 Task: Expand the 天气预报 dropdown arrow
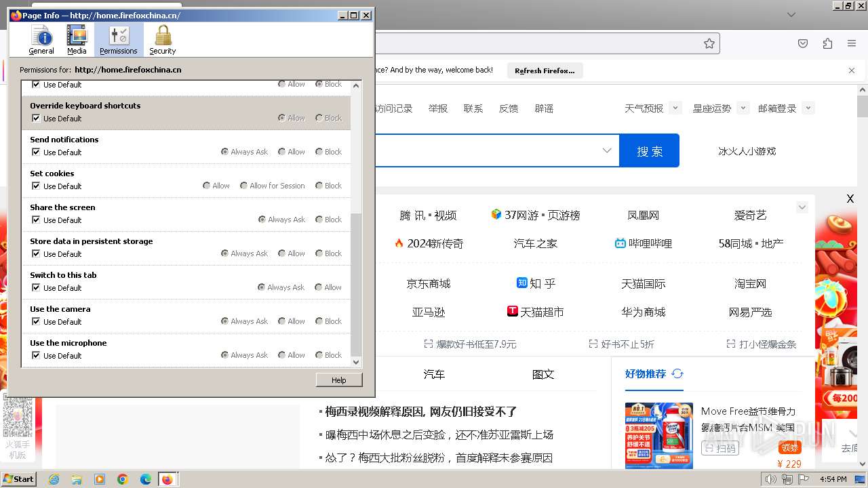675,108
